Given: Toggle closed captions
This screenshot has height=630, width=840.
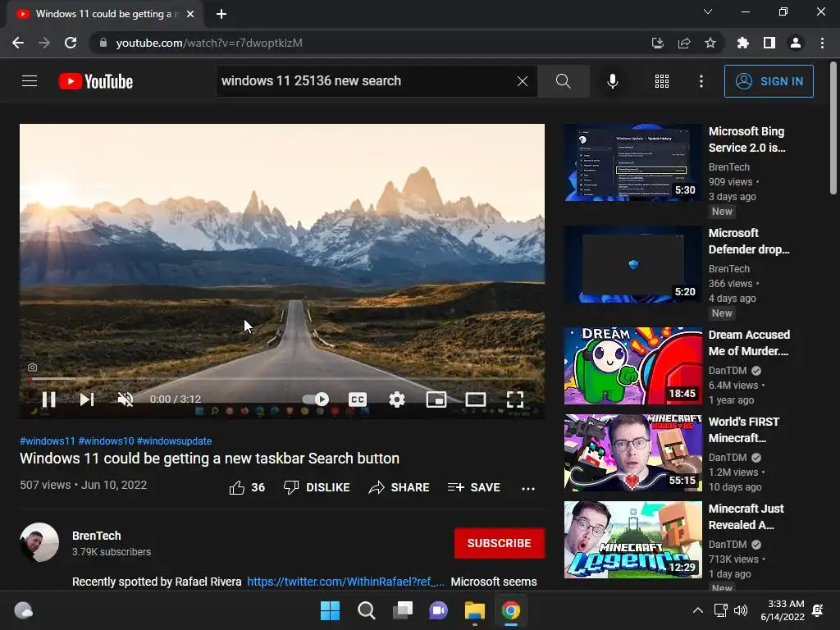Looking at the screenshot, I should (358, 399).
